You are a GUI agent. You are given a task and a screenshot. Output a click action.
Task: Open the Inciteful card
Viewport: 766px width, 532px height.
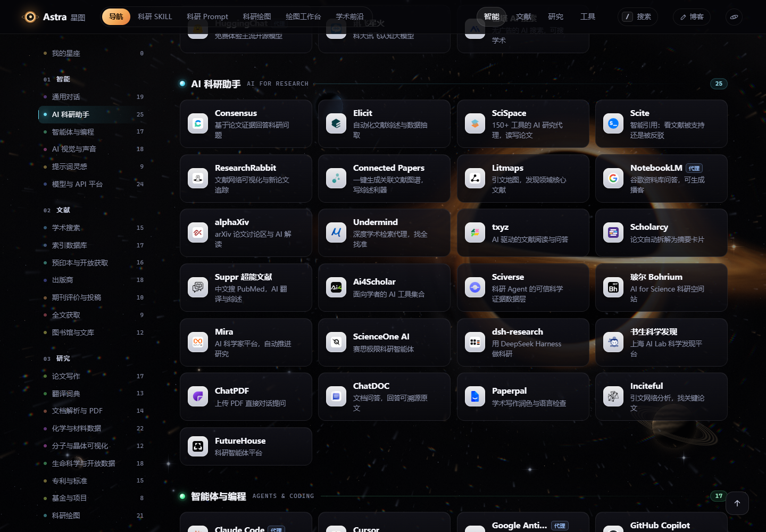(661, 396)
